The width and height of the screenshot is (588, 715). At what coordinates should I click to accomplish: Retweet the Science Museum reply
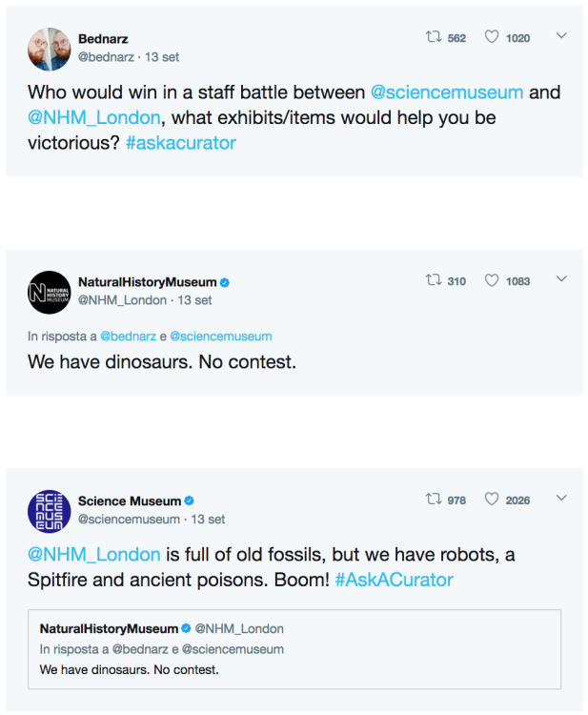coord(434,500)
